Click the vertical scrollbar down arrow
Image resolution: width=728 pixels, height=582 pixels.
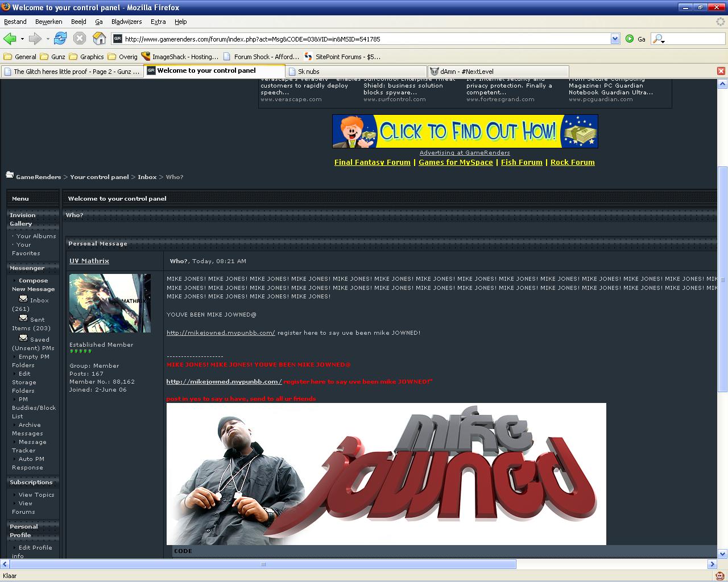(x=723, y=554)
